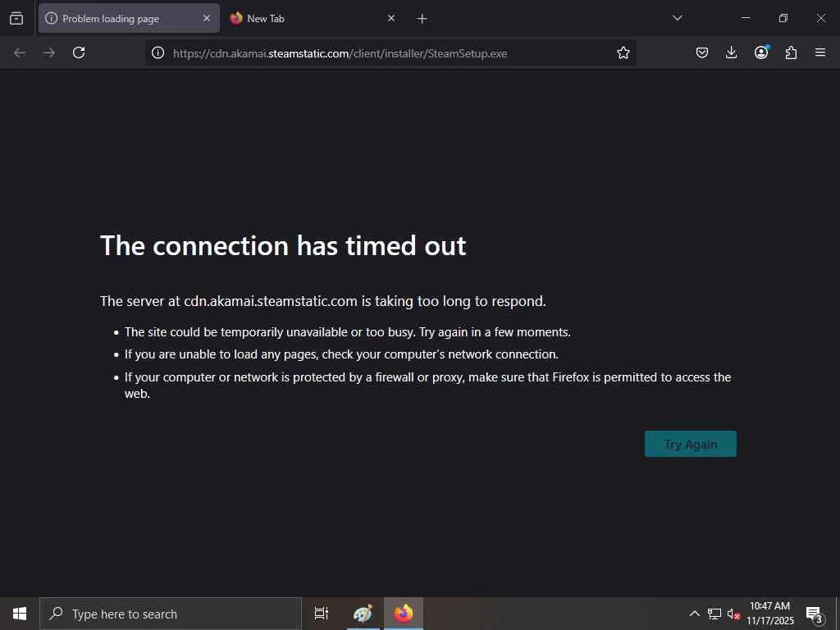Select the Problem loading page tab
Screen dimensions: 840x630
[129, 19]
